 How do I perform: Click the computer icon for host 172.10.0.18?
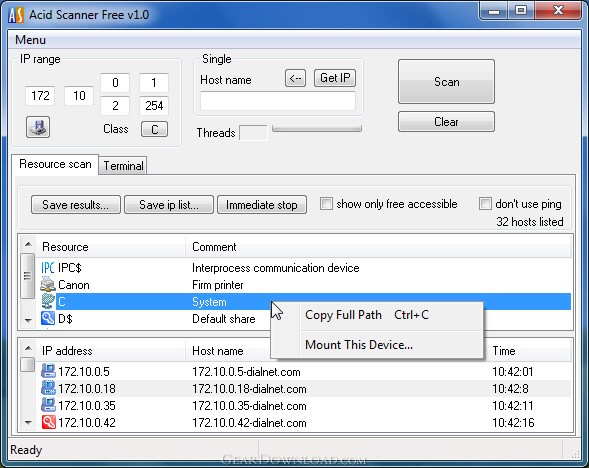point(48,388)
